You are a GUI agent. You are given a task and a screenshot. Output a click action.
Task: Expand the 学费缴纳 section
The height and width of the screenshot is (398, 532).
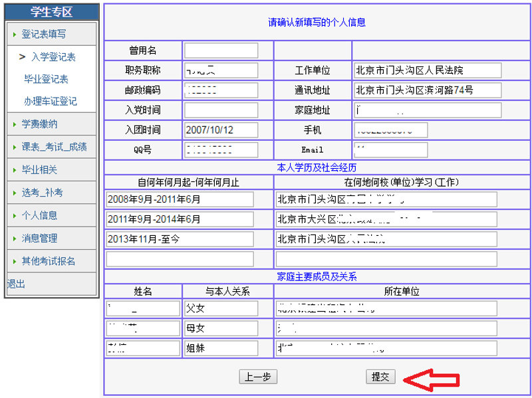(39, 124)
